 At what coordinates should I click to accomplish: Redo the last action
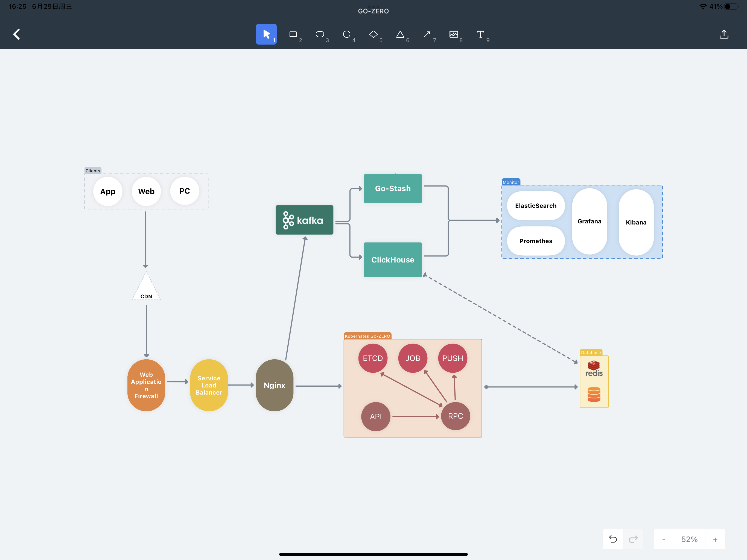pos(633,539)
